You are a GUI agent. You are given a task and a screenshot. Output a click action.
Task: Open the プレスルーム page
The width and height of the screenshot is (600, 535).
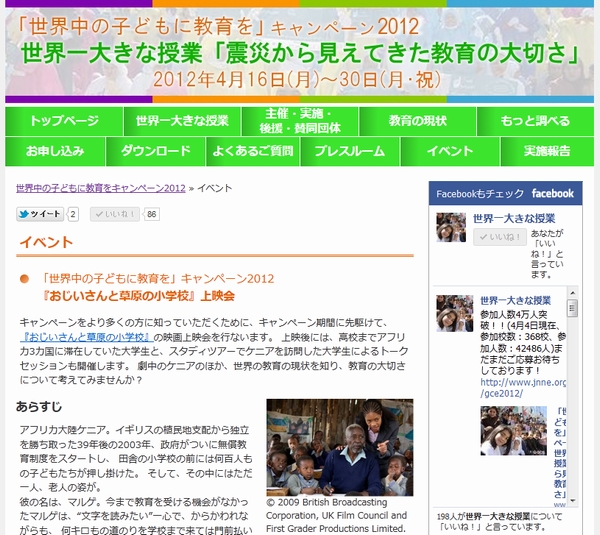pos(350,152)
